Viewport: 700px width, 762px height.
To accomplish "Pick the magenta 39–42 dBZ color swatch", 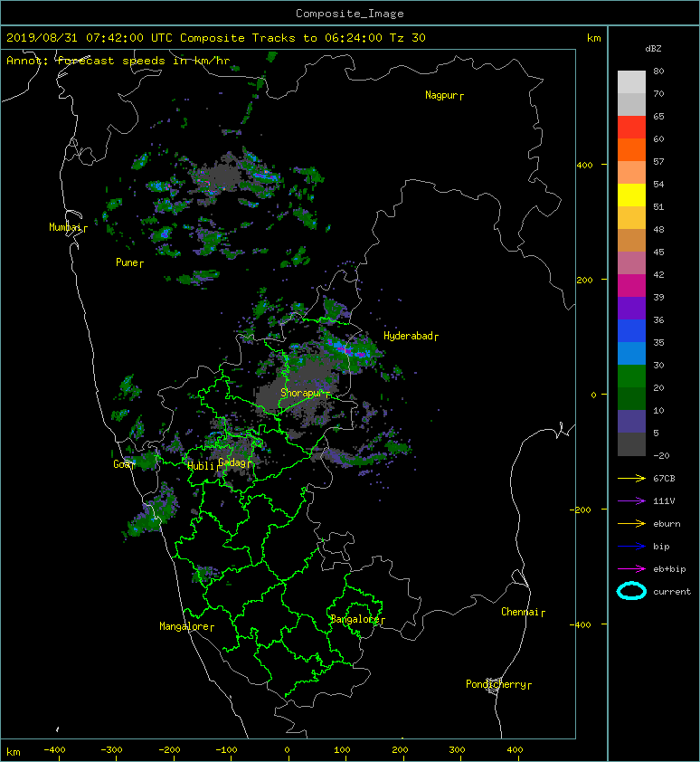I will (x=631, y=286).
